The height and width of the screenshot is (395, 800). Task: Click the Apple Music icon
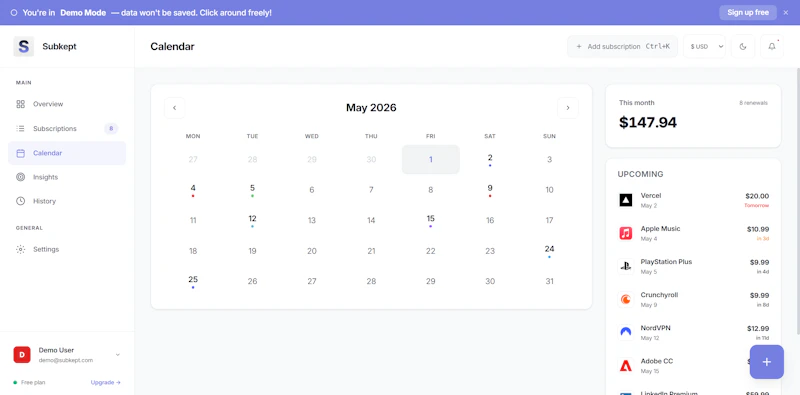pos(626,233)
